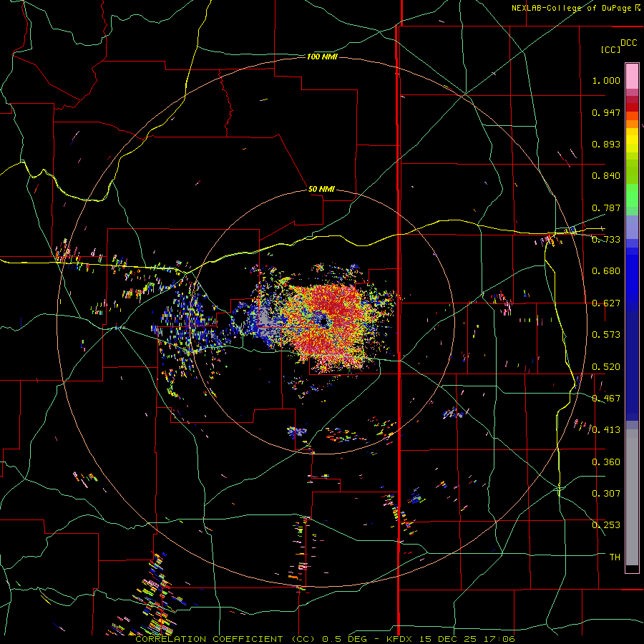Click the 0.840 legend value
This screenshot has width=644, height=644.
606,176
